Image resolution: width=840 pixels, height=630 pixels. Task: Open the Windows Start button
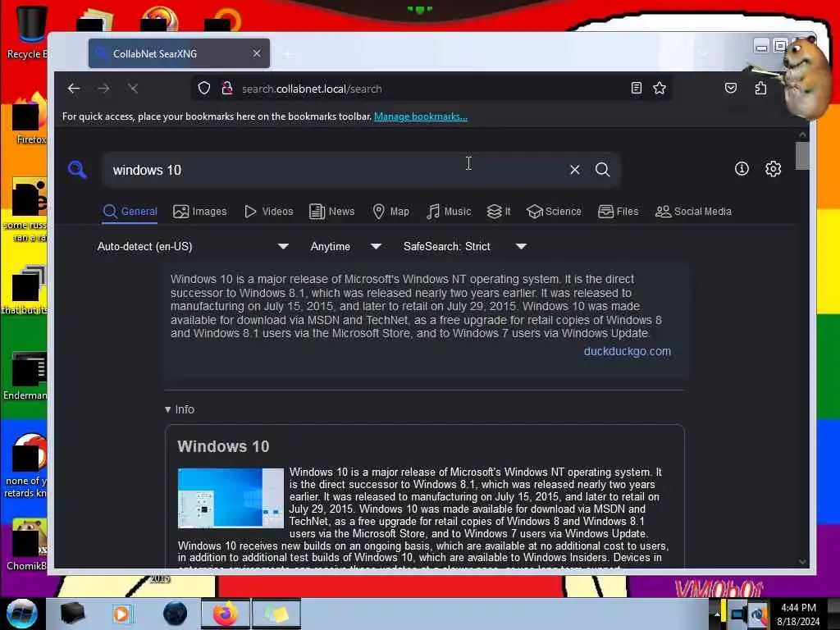click(22, 614)
